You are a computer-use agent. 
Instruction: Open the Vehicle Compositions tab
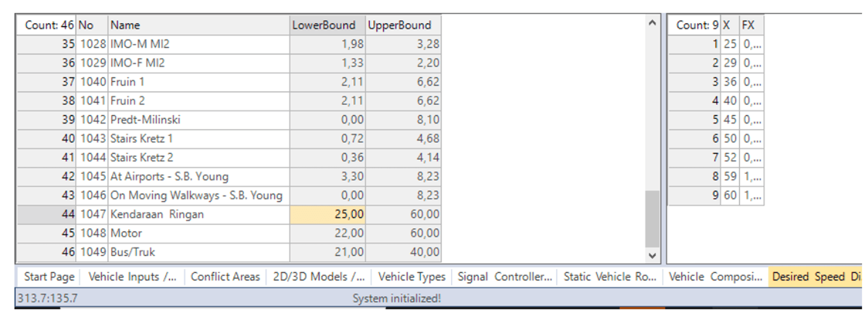tap(715, 276)
